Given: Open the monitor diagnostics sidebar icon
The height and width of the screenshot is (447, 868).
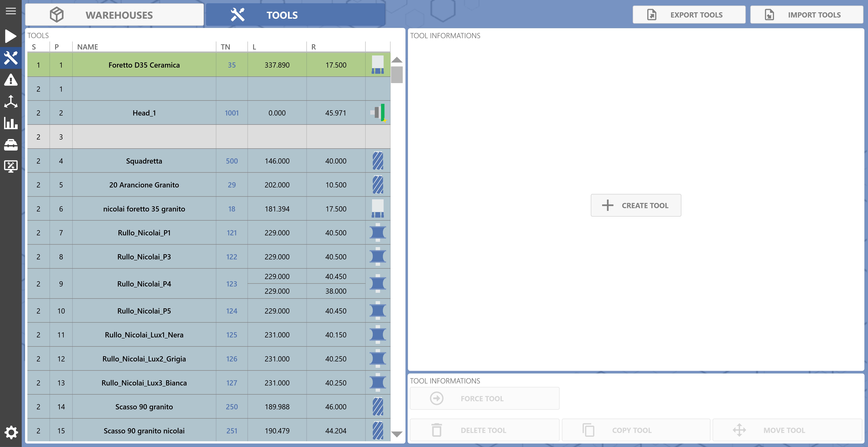Looking at the screenshot, I should [11, 166].
